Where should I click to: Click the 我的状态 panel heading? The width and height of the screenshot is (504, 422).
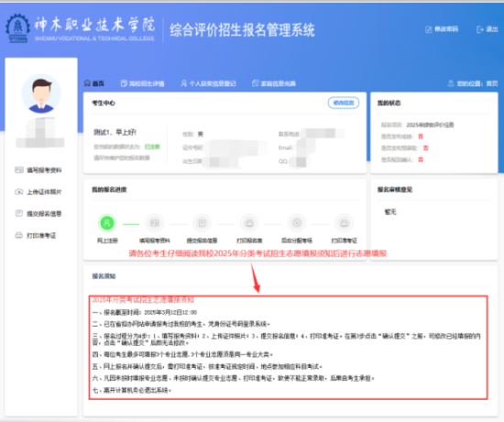click(389, 103)
